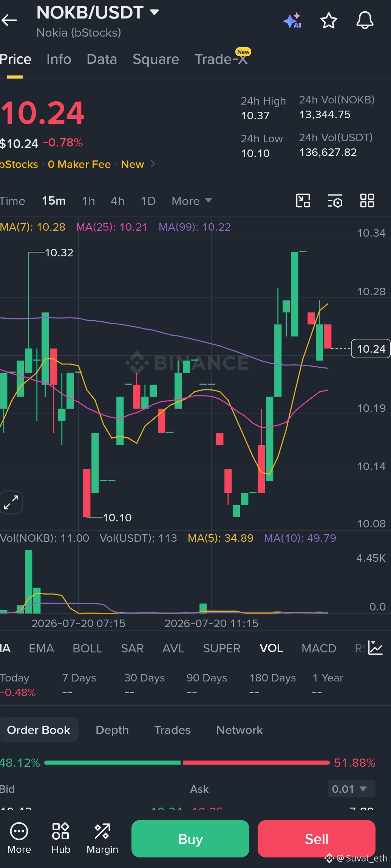This screenshot has height=868, width=391.
Task: Tap the 24h High value 10.37
Action: (255, 116)
